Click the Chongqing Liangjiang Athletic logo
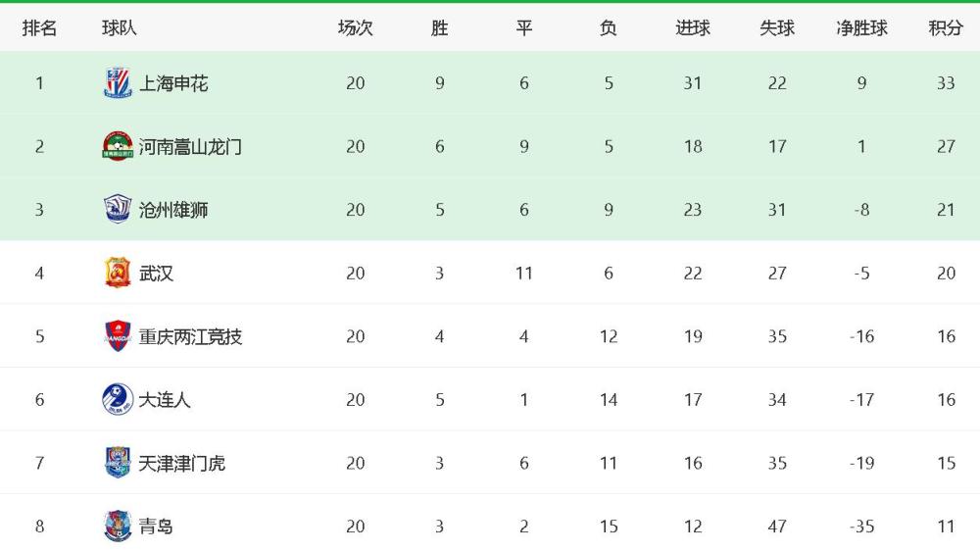The height and width of the screenshot is (552, 980). pyautogui.click(x=118, y=335)
